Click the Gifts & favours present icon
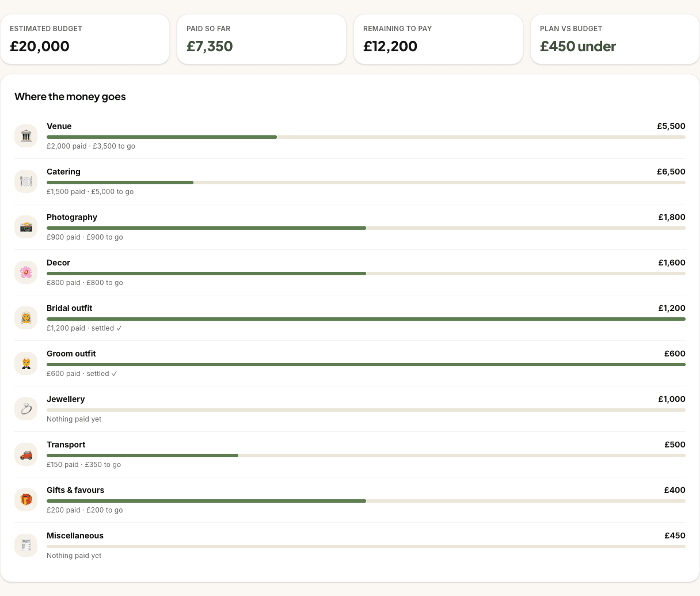The width and height of the screenshot is (700, 596). (x=26, y=500)
